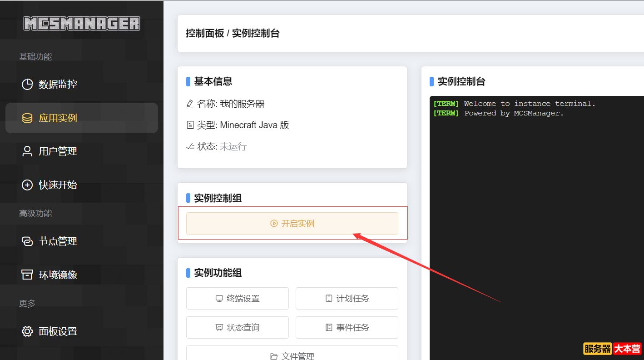Select the 节点管理 link icon
644x360 pixels.
[x=27, y=241]
